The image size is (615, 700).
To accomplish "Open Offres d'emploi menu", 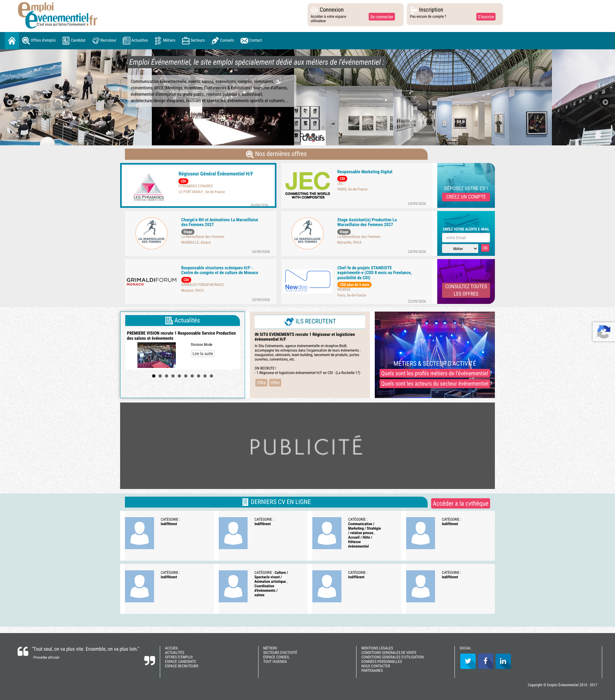I will (39, 40).
